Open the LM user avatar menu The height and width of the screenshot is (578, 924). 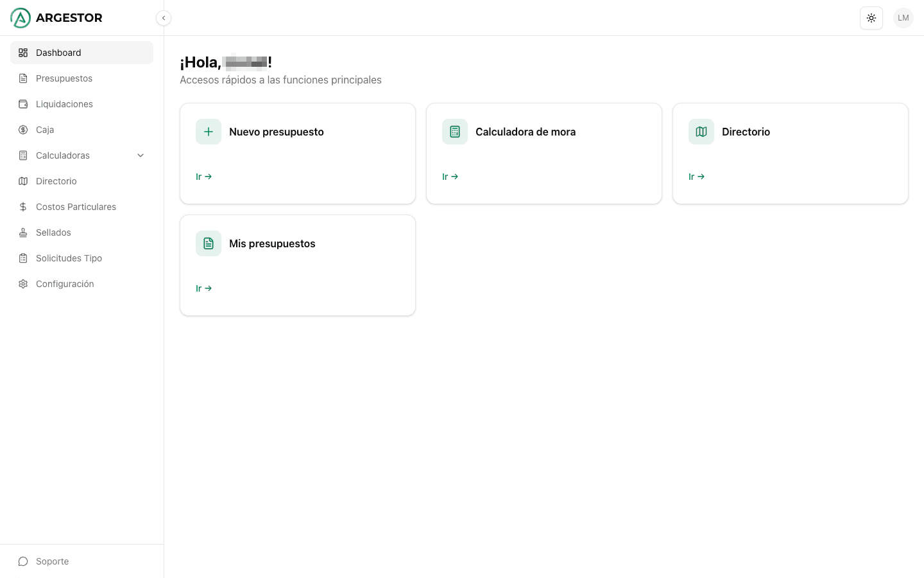(903, 18)
